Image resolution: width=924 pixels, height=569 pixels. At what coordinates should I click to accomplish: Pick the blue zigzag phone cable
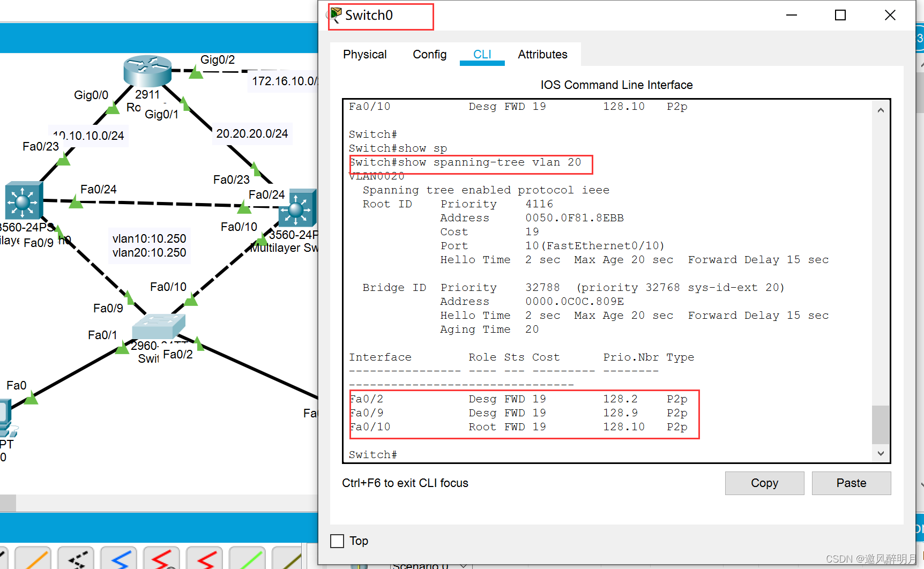tap(119, 559)
